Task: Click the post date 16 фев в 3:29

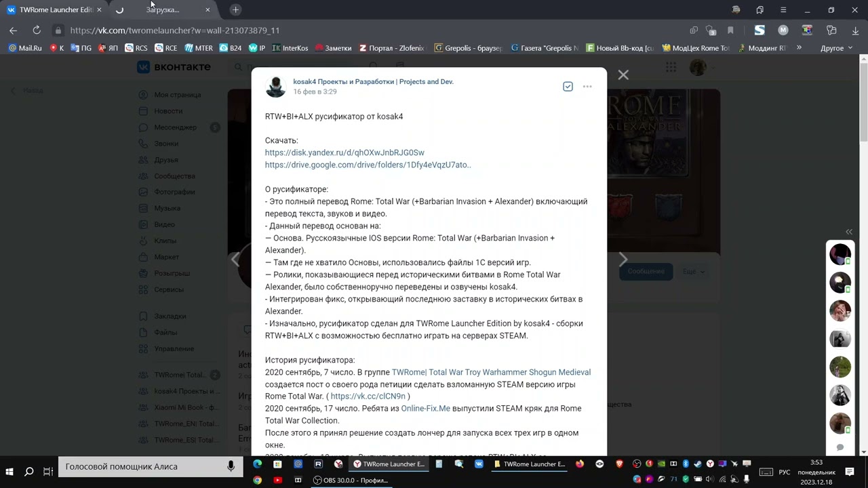Action: click(315, 91)
